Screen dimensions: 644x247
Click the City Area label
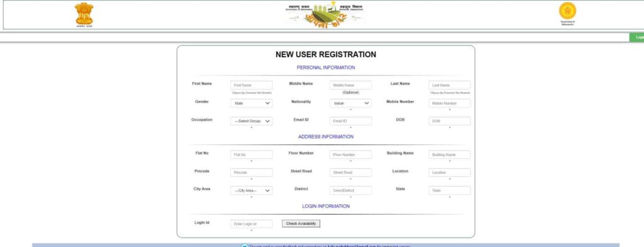point(202,189)
